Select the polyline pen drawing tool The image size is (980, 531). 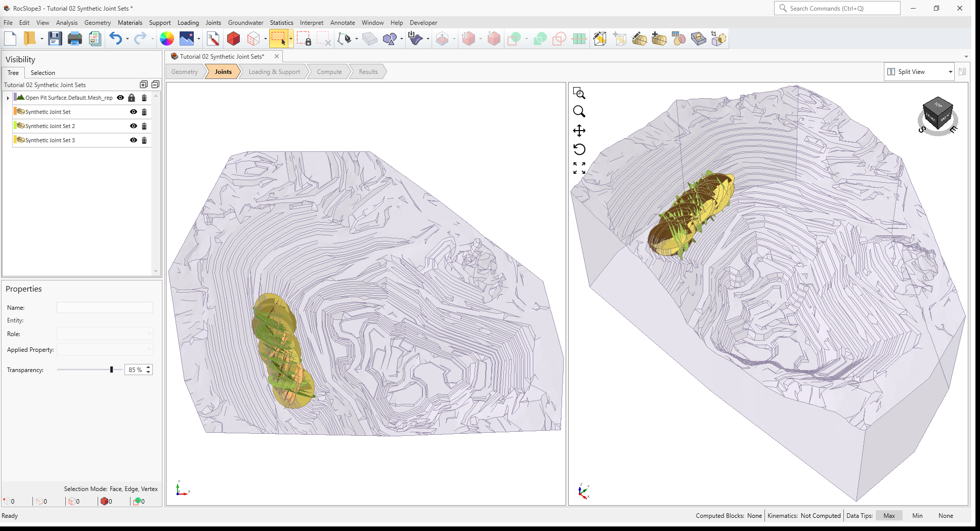click(x=345, y=38)
